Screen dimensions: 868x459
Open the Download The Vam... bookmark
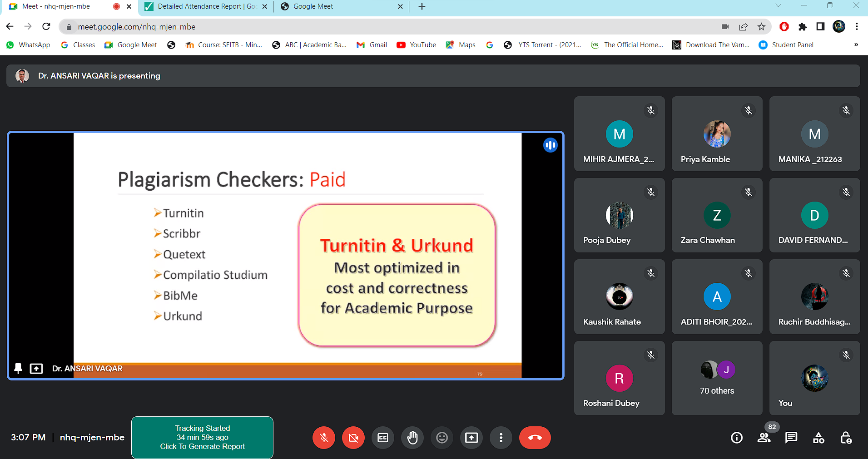(711, 45)
